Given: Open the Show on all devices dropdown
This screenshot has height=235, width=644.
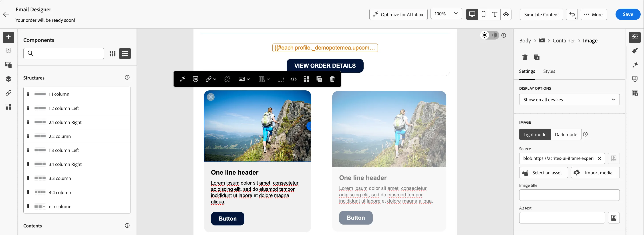Looking at the screenshot, I should tap(569, 100).
